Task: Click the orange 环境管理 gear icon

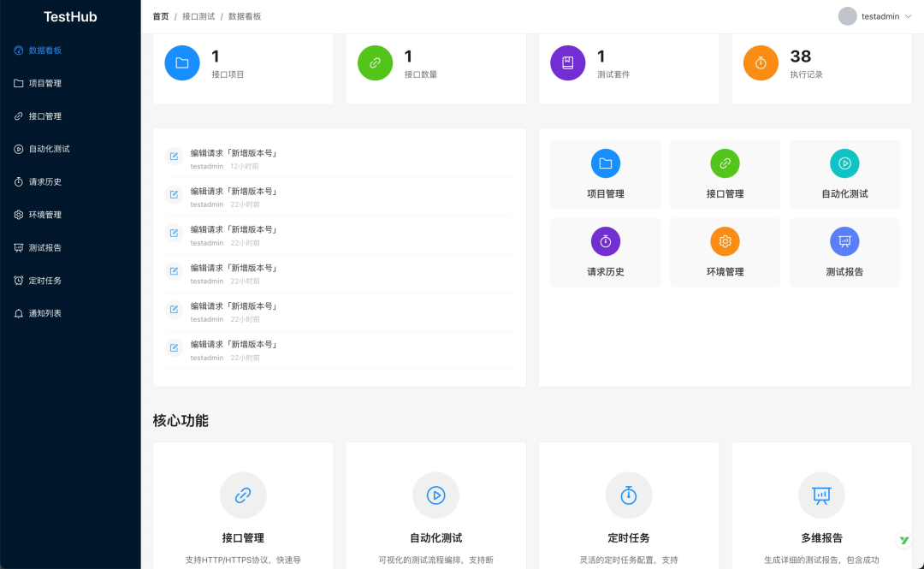Action: (x=725, y=241)
